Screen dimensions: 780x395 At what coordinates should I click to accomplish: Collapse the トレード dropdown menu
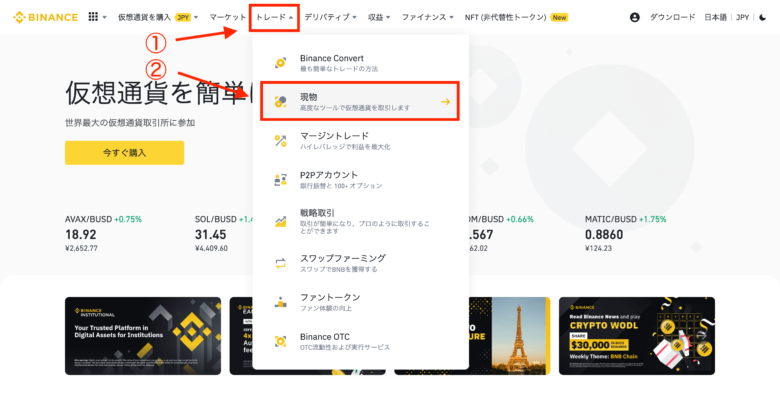(x=274, y=17)
